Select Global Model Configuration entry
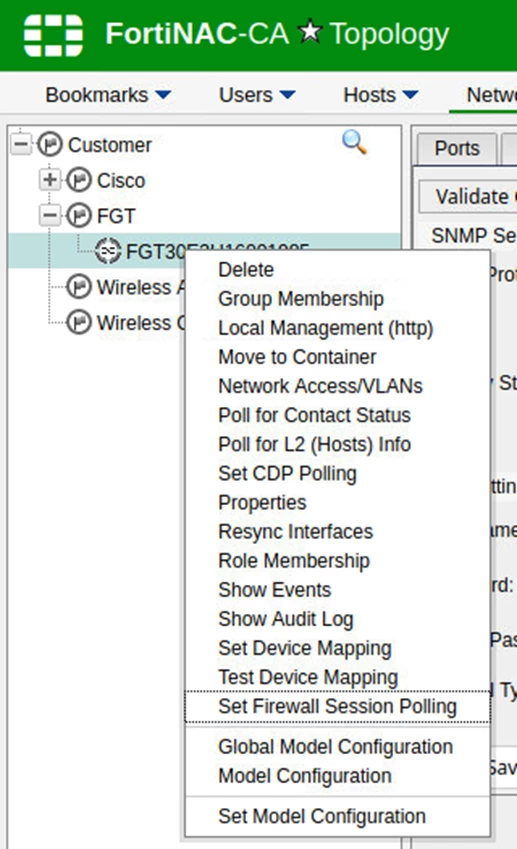517x849 pixels. [x=337, y=747]
